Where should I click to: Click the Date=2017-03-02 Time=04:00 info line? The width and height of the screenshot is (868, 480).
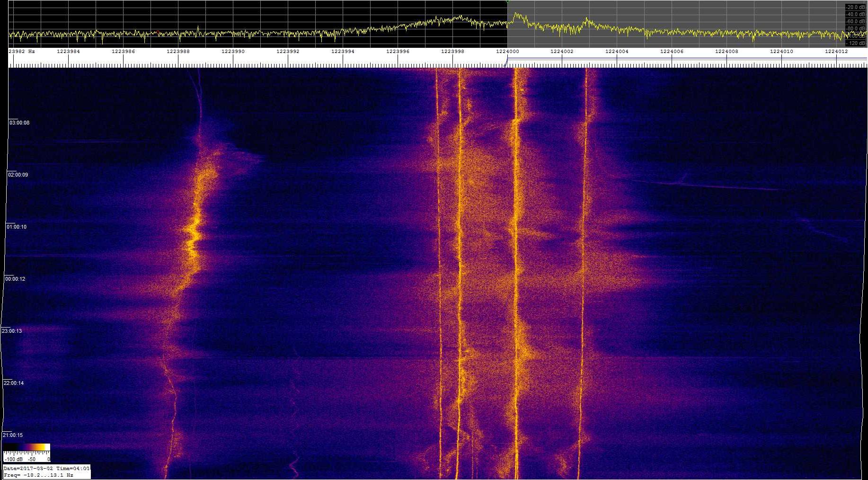click(46, 468)
